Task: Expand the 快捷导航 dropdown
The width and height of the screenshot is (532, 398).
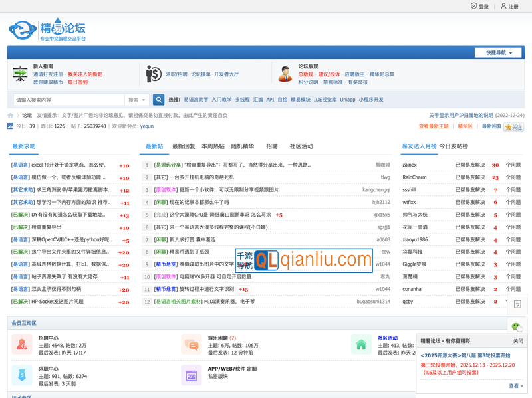Action: coord(498,52)
